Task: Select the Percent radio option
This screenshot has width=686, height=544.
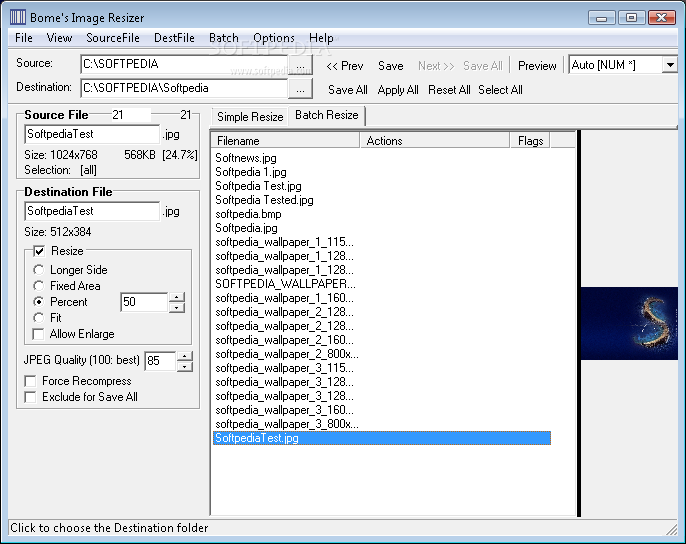Action: point(38,302)
